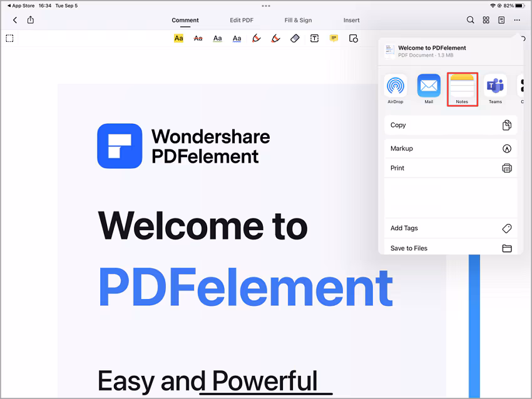Tap the blue 'PDFelement' heading text

(245, 288)
